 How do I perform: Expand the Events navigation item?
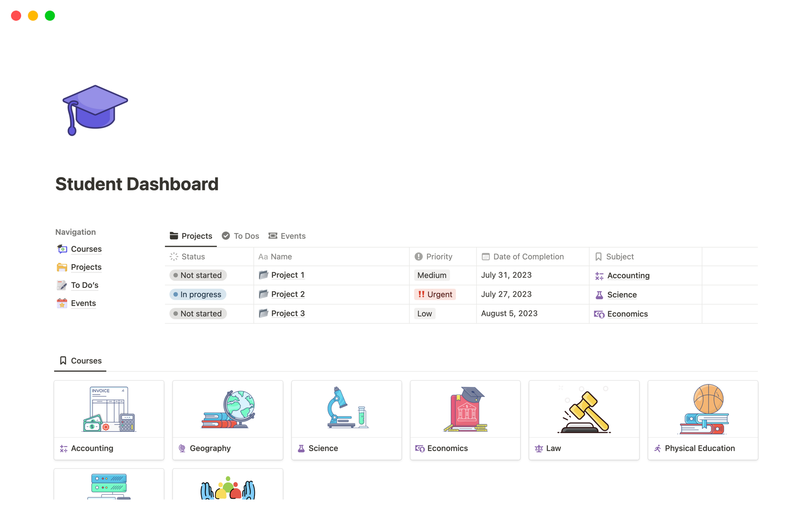(83, 303)
